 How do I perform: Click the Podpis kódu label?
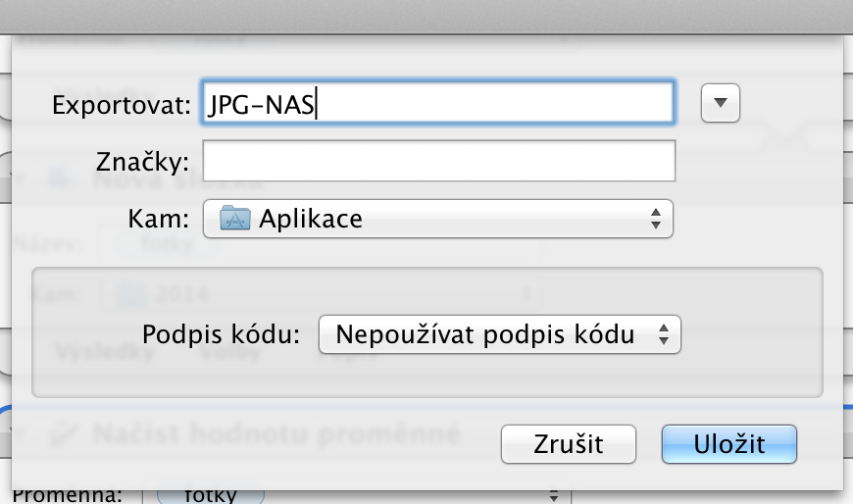click(x=220, y=334)
